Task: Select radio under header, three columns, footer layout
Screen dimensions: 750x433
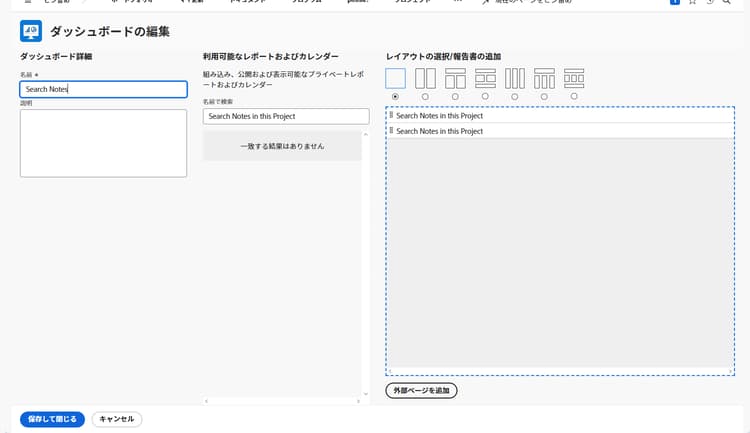Action: click(x=574, y=97)
